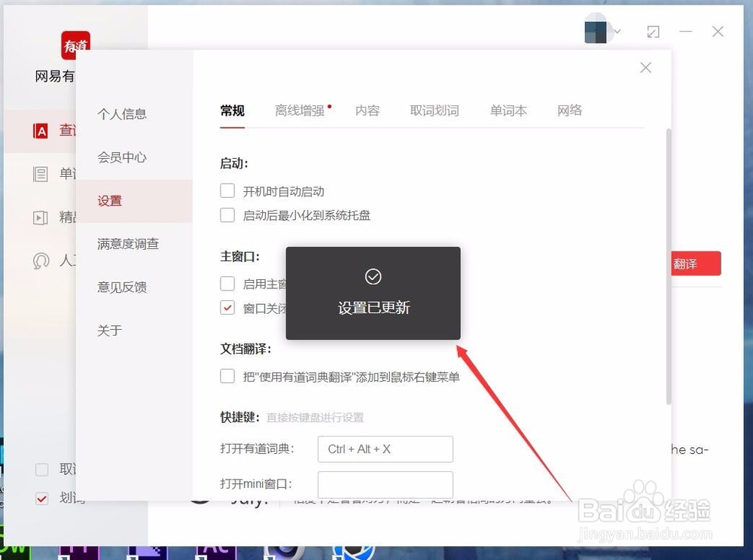Uncheck the 划词 option at bottom left

point(42,498)
